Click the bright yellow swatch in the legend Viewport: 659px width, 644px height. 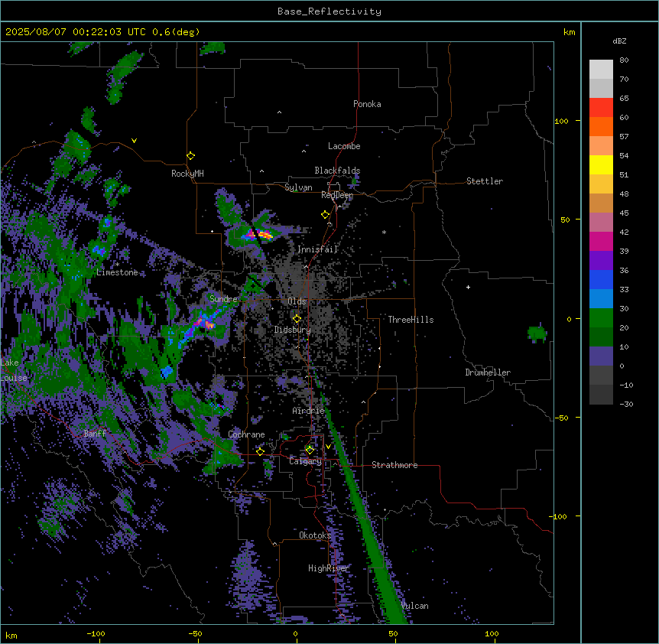(601, 164)
